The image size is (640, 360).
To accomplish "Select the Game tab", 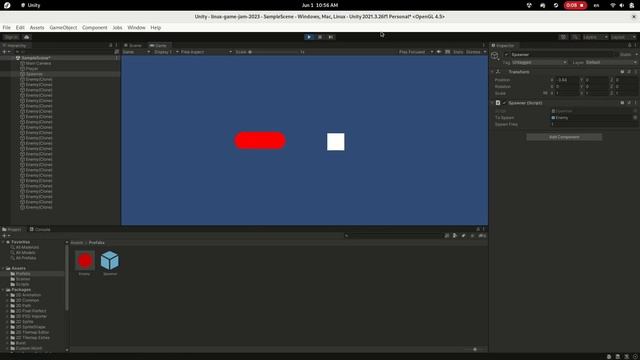I will (x=159, y=46).
